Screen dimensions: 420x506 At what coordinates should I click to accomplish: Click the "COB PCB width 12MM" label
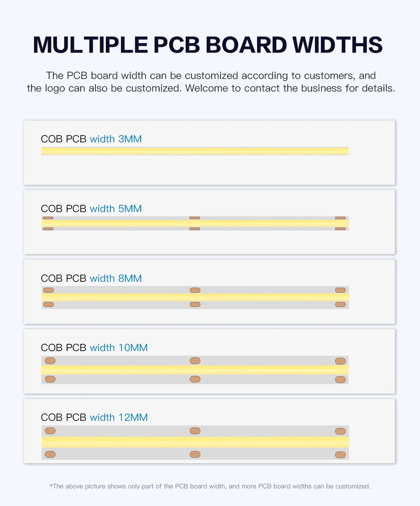pyautogui.click(x=94, y=417)
